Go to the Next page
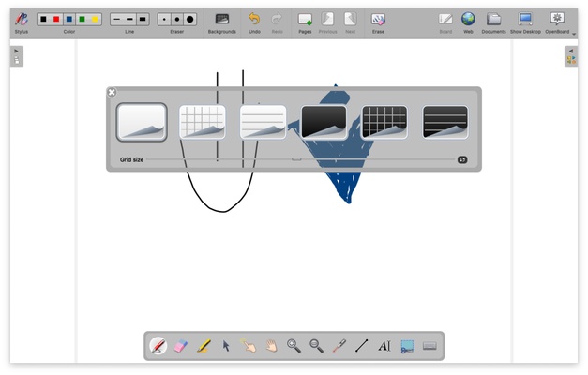Viewport: 588px width, 375px height. 350,22
